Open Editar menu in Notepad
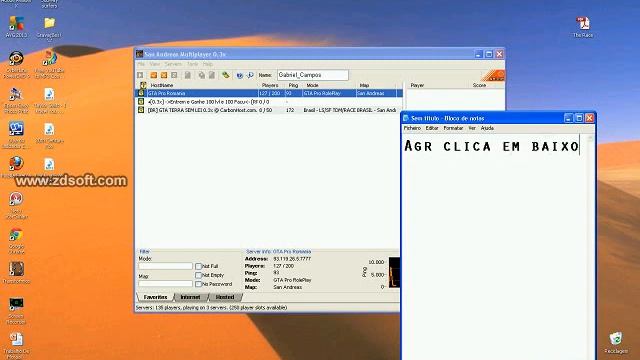640x360 pixels. point(432,128)
